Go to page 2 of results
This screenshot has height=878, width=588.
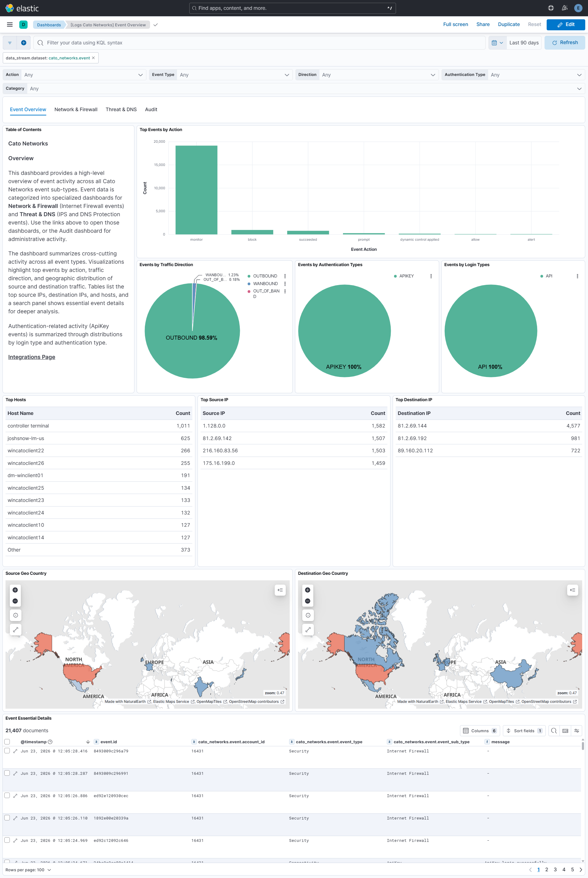tap(546, 870)
